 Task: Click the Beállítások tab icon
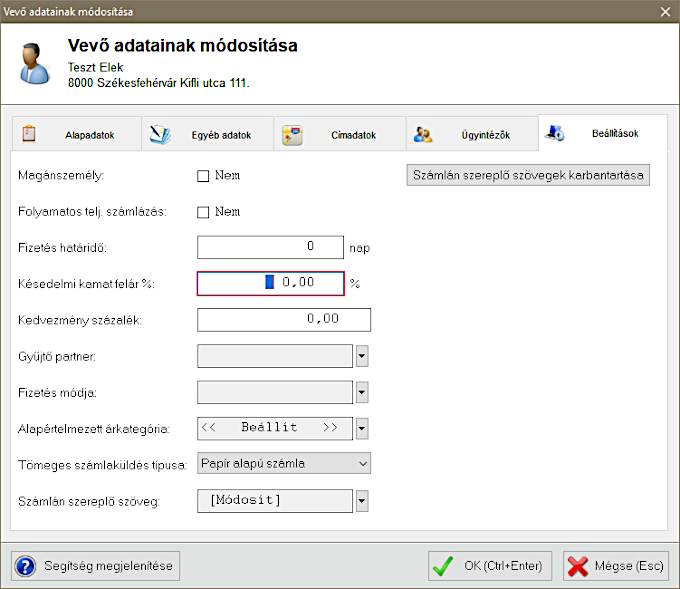coord(556,133)
